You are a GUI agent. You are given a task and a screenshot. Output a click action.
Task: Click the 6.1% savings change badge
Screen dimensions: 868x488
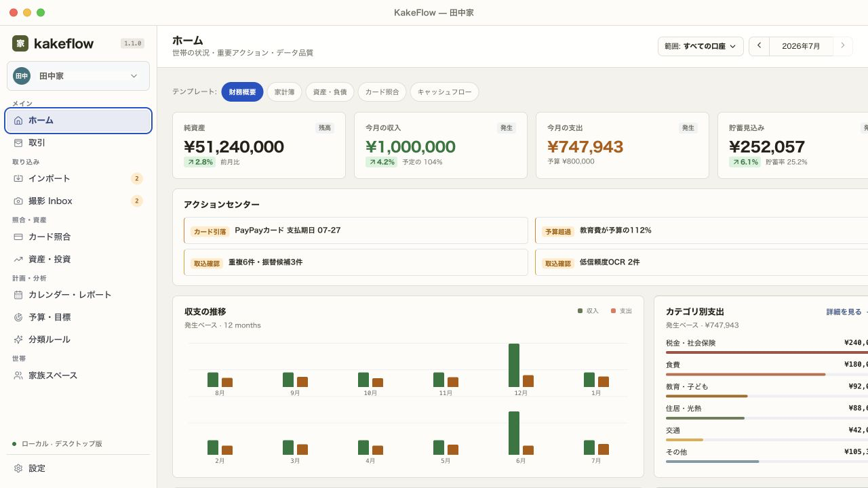[x=745, y=162]
